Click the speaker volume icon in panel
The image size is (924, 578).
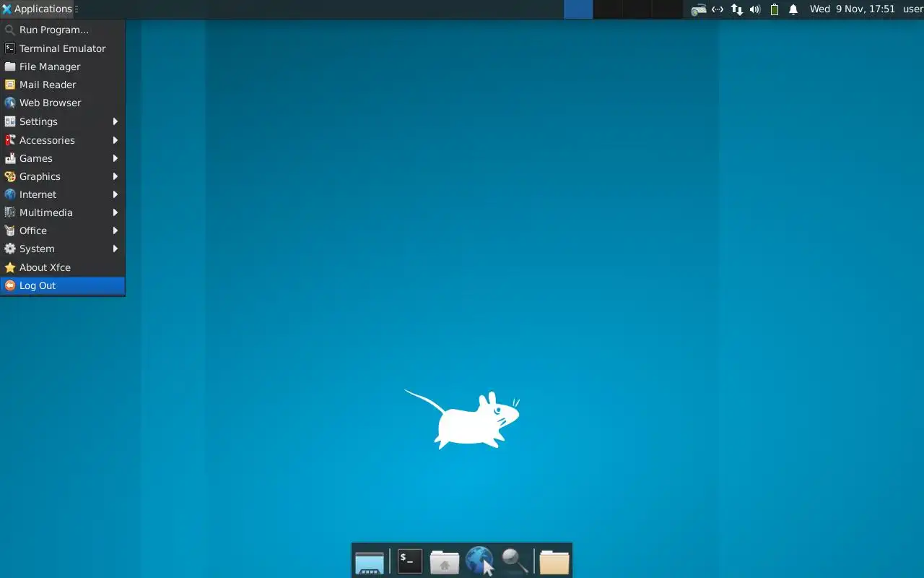click(755, 9)
